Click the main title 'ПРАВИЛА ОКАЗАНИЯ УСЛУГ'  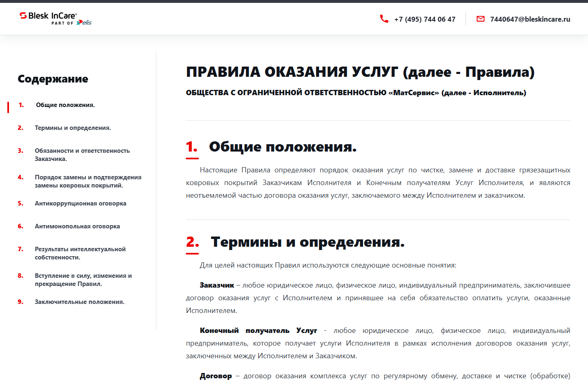tap(292, 72)
